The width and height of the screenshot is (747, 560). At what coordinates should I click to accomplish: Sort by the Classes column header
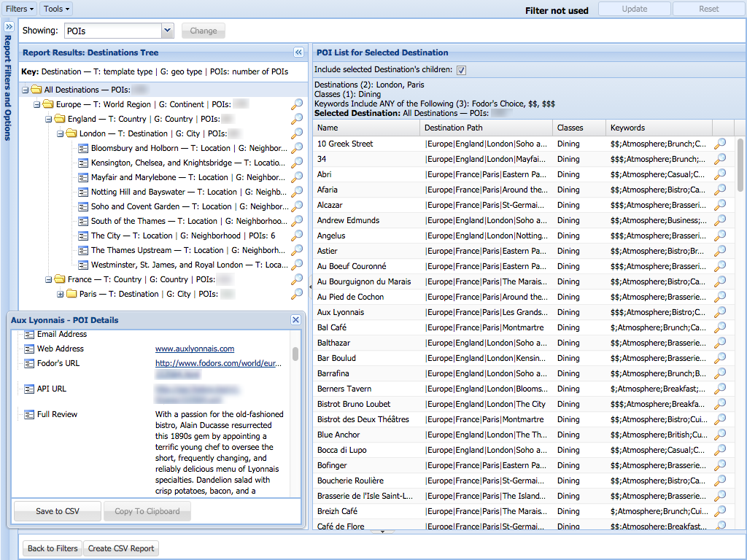(x=579, y=128)
